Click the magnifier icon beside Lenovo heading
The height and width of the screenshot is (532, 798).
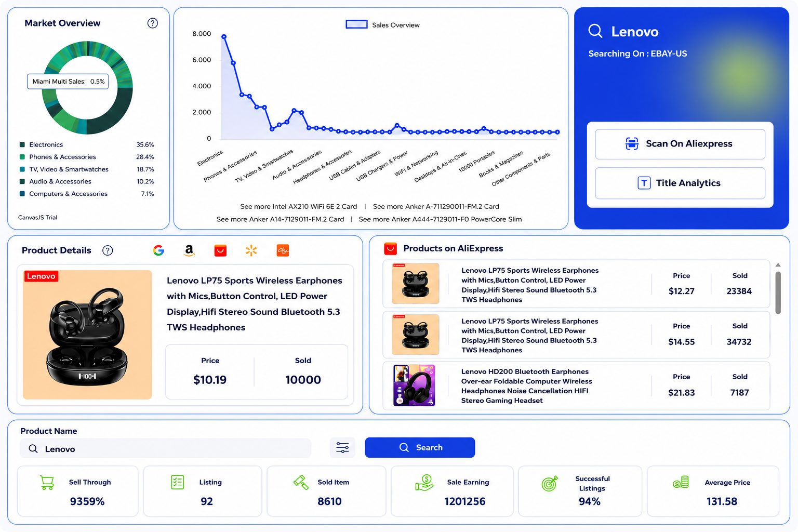tap(595, 31)
